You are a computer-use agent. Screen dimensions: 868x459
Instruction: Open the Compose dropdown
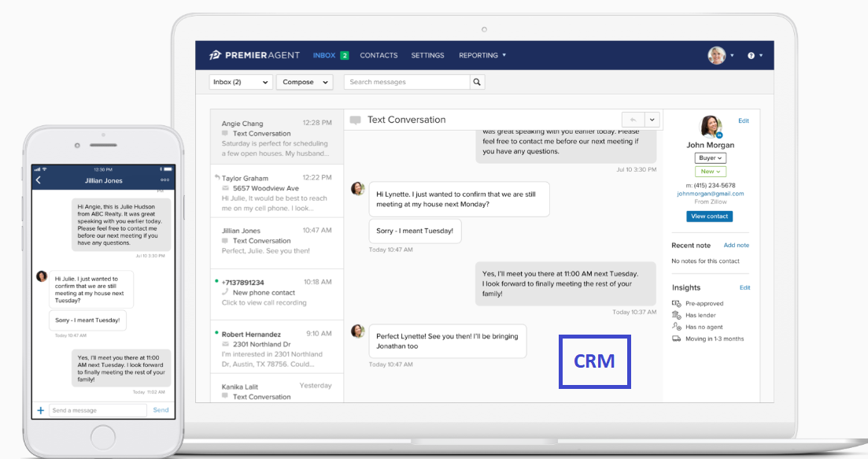coord(305,82)
